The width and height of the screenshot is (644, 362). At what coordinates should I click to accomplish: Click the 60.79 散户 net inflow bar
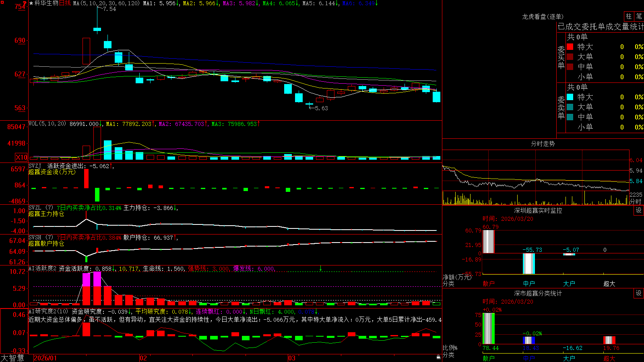[489, 241]
